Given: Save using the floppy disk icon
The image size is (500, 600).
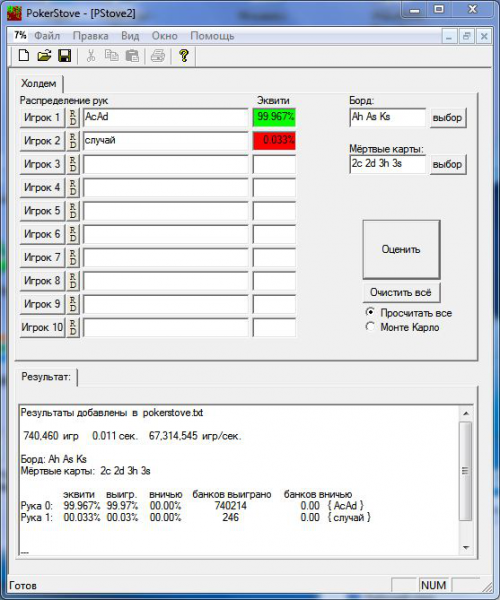Looking at the screenshot, I should click(x=65, y=56).
